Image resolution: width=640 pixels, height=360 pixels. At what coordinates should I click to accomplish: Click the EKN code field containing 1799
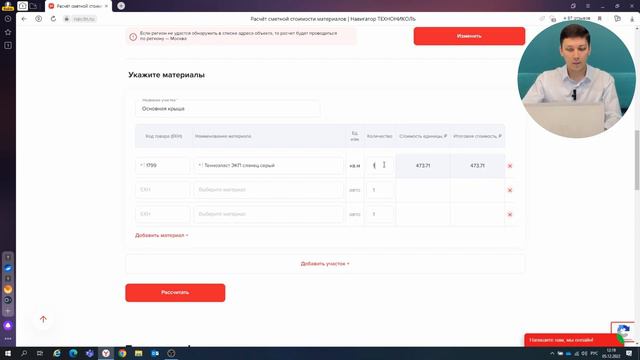point(162,165)
